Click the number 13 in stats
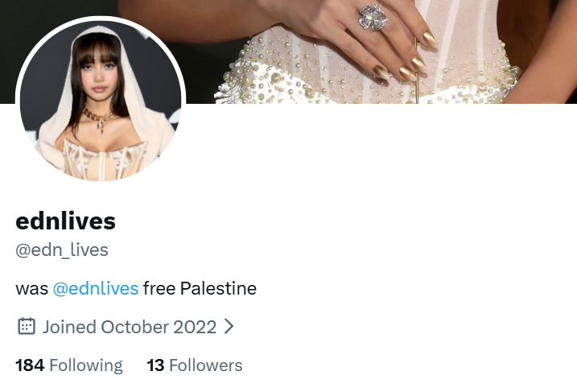 155,365
